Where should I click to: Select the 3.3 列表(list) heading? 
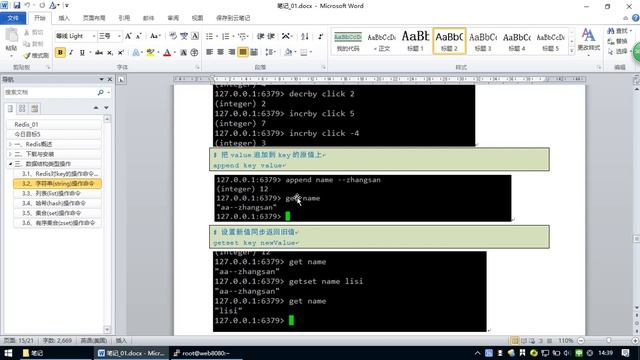point(57,193)
